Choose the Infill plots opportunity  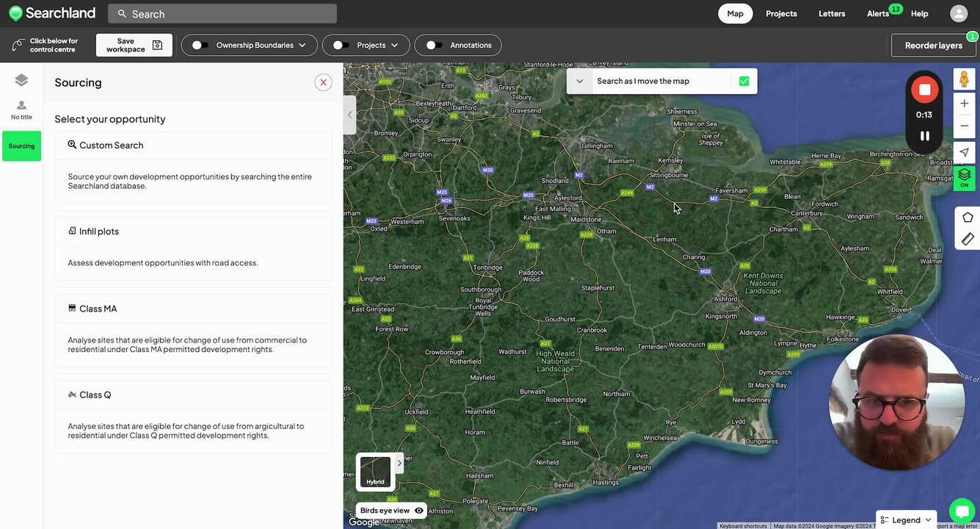[193, 248]
